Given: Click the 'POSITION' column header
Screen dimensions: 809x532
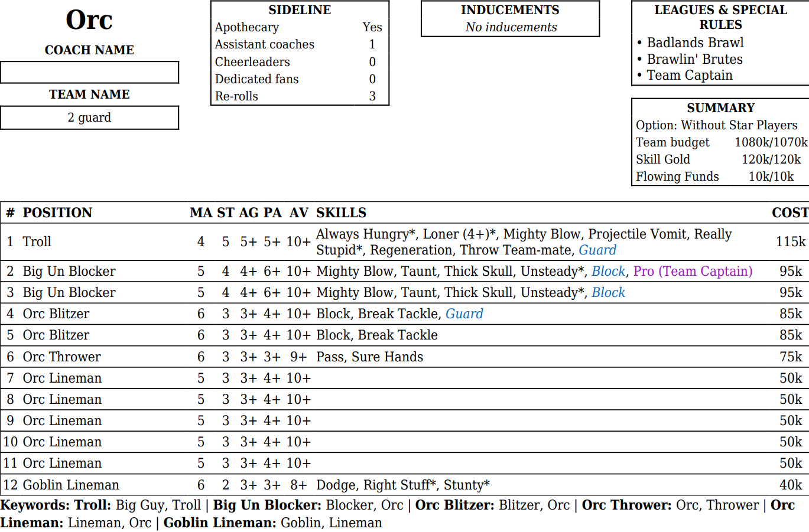Looking at the screenshot, I should click(x=57, y=213).
